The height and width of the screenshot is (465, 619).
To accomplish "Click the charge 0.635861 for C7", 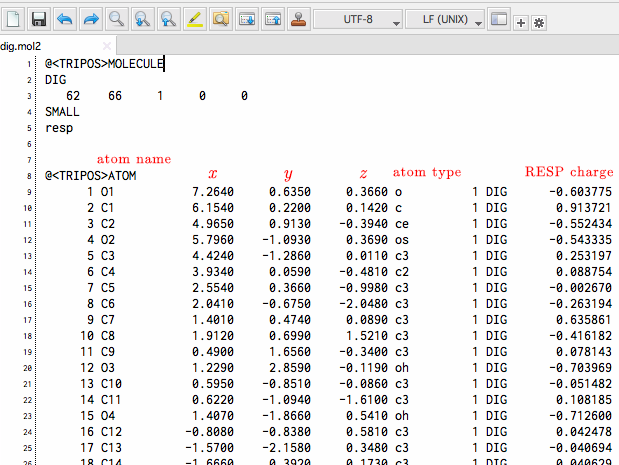I will pos(584,320).
